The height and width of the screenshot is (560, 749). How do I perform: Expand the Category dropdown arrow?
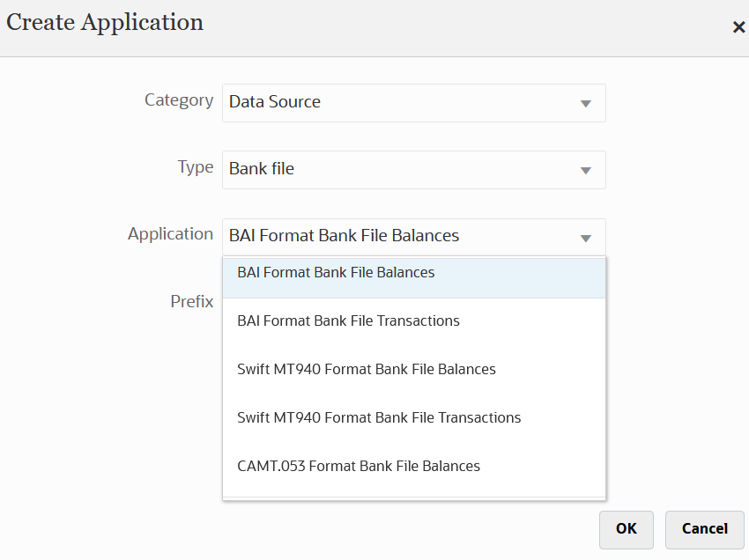(x=585, y=103)
